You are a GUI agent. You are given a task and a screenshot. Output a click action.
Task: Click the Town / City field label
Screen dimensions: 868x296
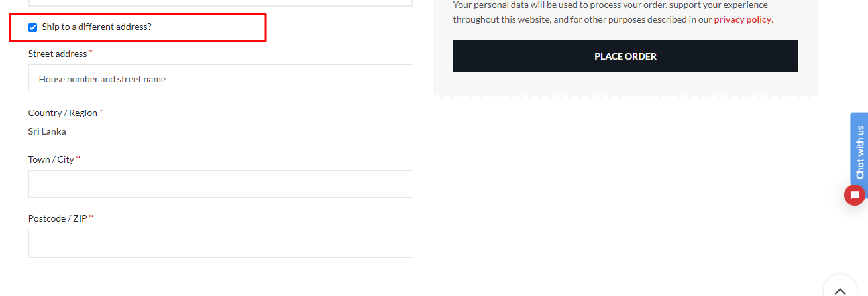pos(51,159)
